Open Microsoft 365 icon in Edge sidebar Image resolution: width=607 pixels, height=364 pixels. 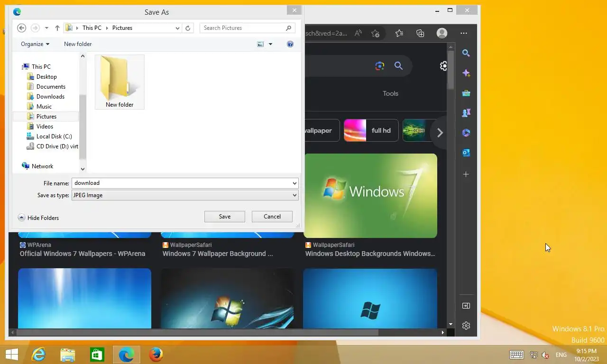point(466,133)
